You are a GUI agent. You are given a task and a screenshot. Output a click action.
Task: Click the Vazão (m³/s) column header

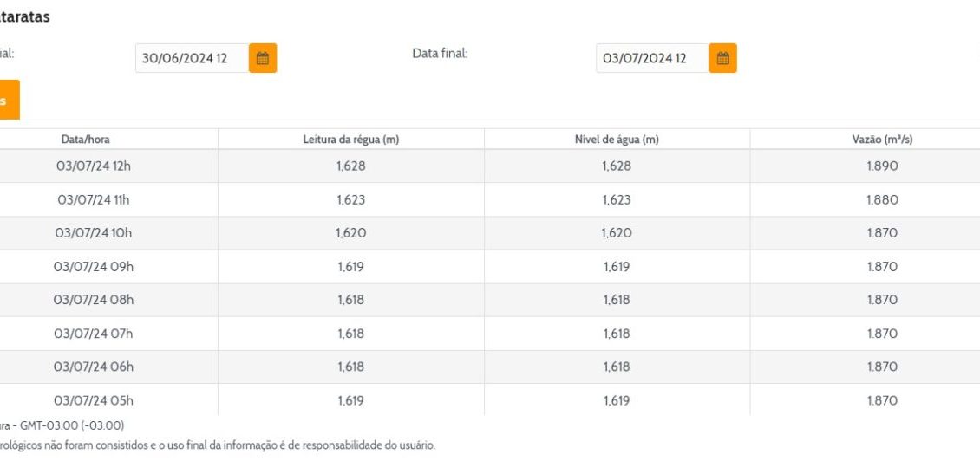coord(882,140)
